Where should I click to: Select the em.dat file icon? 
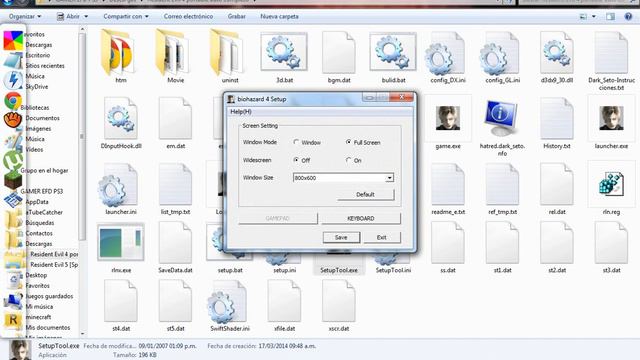(x=176, y=118)
